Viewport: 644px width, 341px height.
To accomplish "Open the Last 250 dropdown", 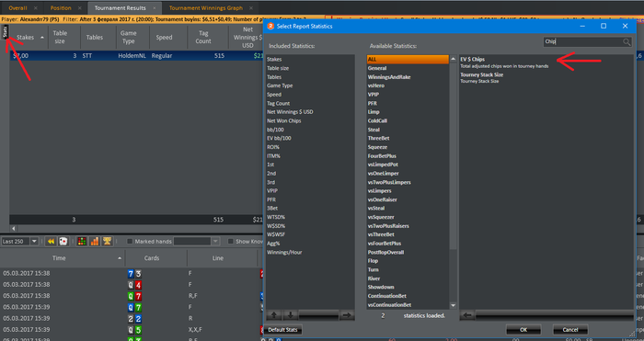I will coord(19,242).
